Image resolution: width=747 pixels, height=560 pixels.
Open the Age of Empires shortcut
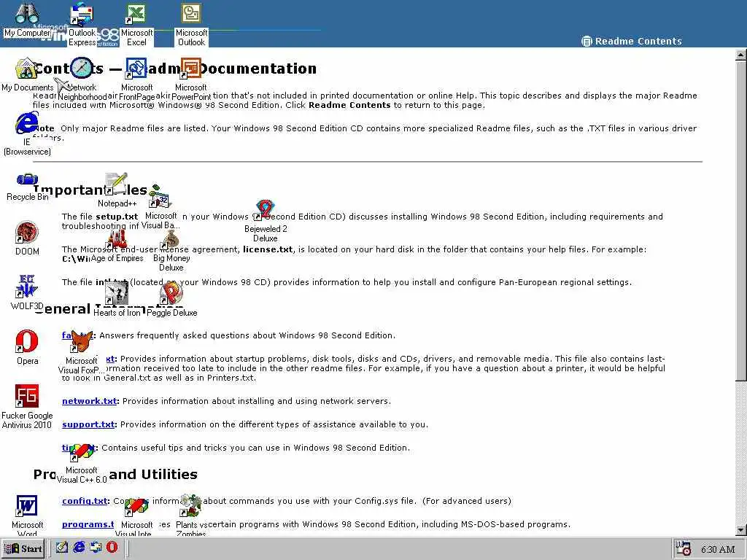pyautogui.click(x=117, y=246)
